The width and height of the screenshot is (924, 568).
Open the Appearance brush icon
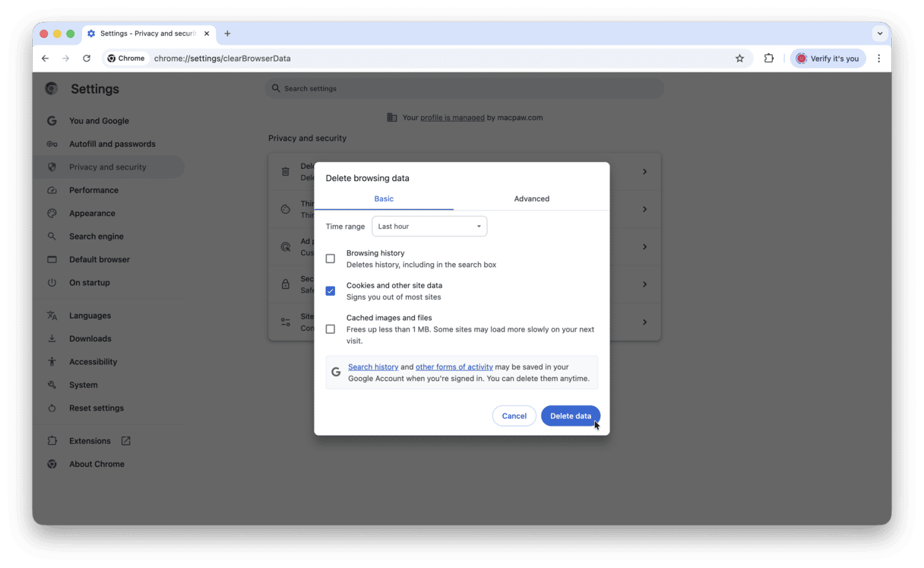[x=51, y=213]
